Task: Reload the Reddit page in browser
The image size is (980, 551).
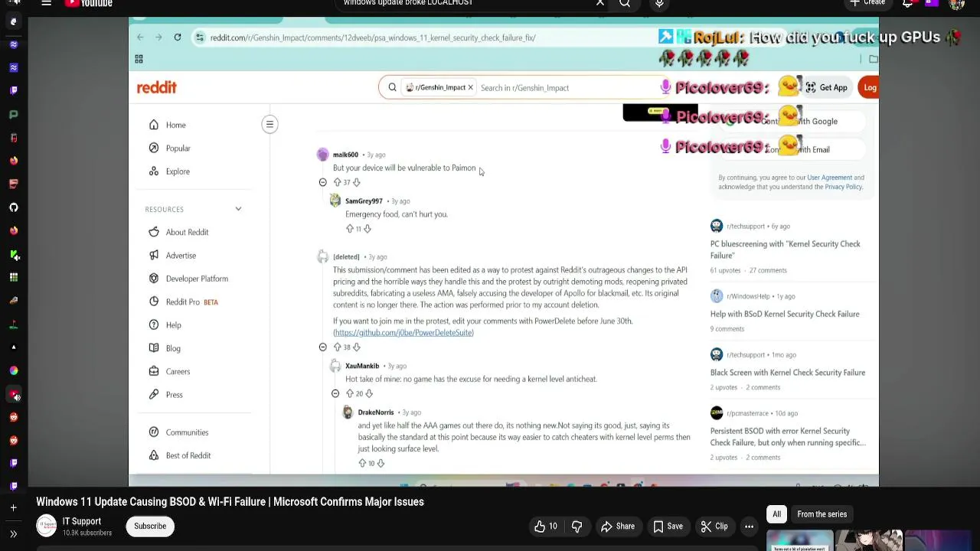Action: (177, 37)
